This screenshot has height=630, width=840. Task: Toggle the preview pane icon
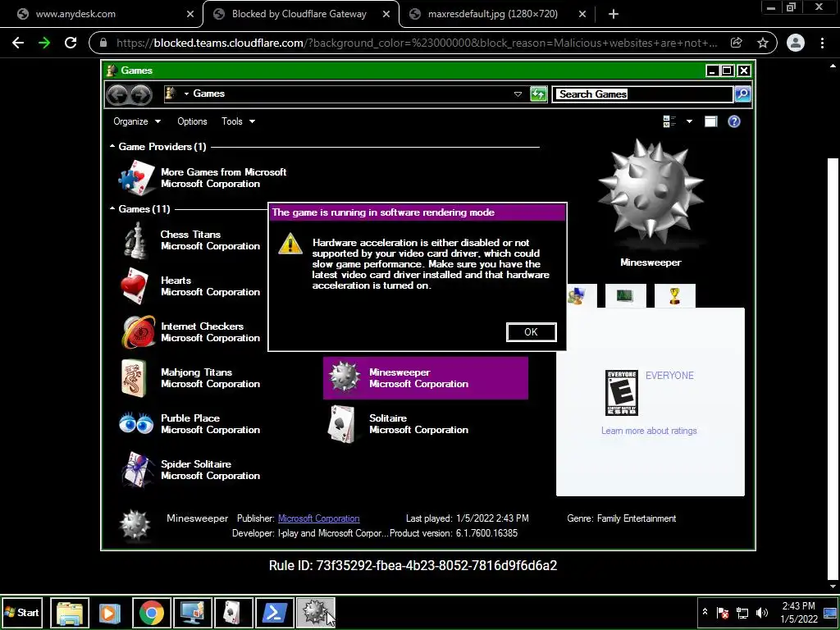pyautogui.click(x=710, y=121)
